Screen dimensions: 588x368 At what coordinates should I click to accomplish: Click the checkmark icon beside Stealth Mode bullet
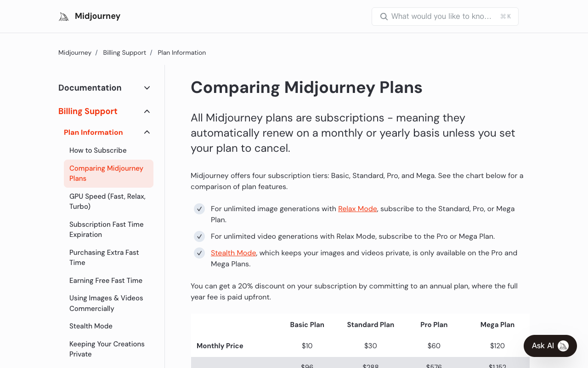pos(199,253)
